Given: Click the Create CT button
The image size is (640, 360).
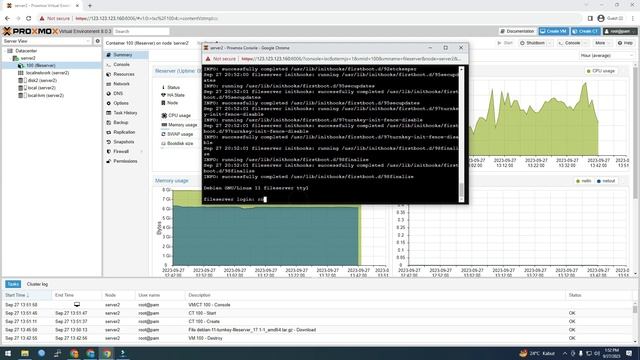Looking at the screenshot, I should (x=586, y=31).
